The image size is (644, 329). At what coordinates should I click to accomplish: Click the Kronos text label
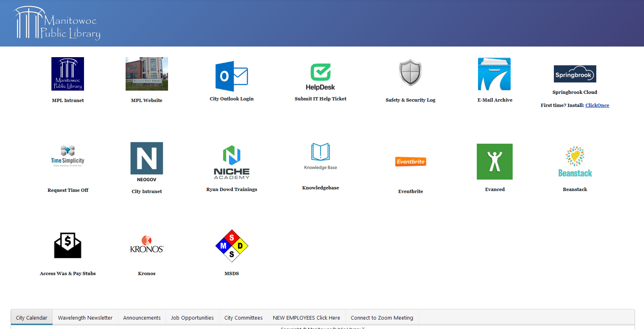tap(147, 273)
